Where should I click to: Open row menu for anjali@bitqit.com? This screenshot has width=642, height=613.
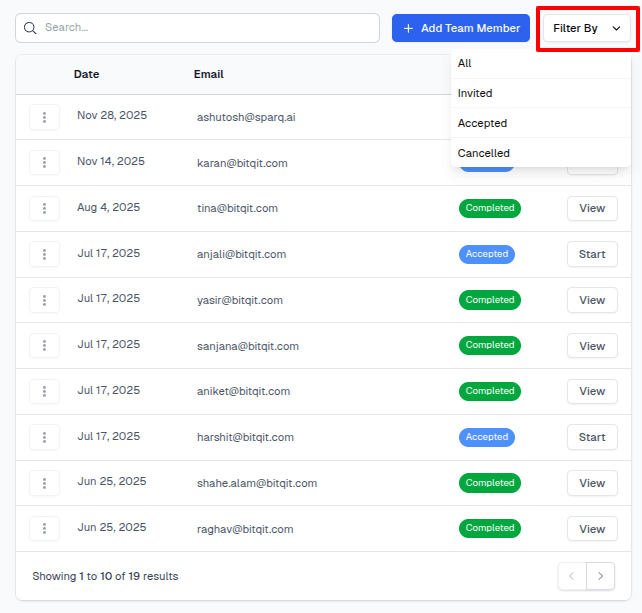click(x=44, y=254)
